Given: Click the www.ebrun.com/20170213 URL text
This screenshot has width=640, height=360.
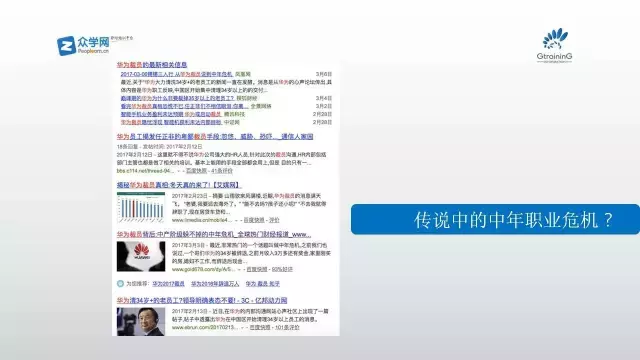Looking at the screenshot, I should 205,327.
